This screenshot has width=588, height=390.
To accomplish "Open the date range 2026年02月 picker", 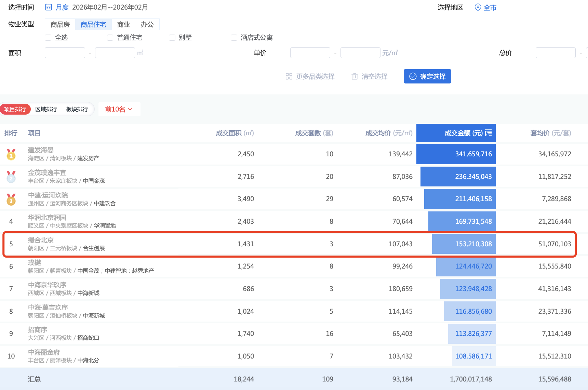I will [110, 7].
